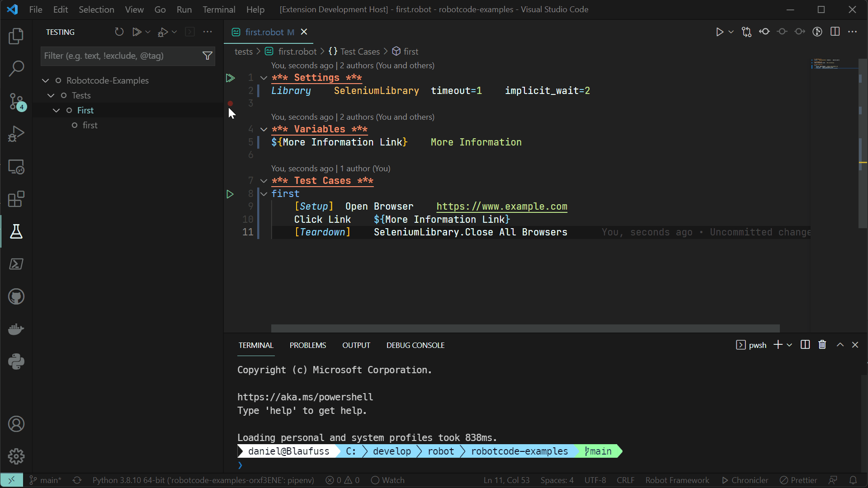Run the file using editor play button
The height and width of the screenshot is (488, 868).
tap(719, 32)
